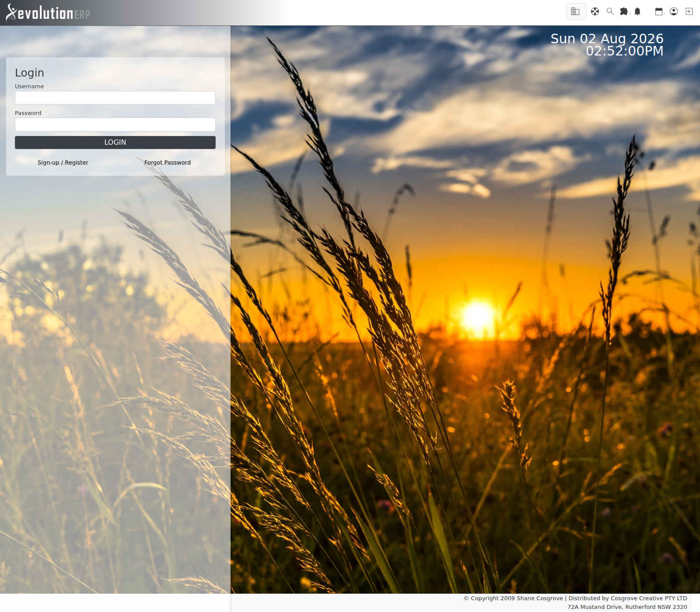Click the Mustand Drive address line
The width and height of the screenshot is (700, 612).
point(627,607)
